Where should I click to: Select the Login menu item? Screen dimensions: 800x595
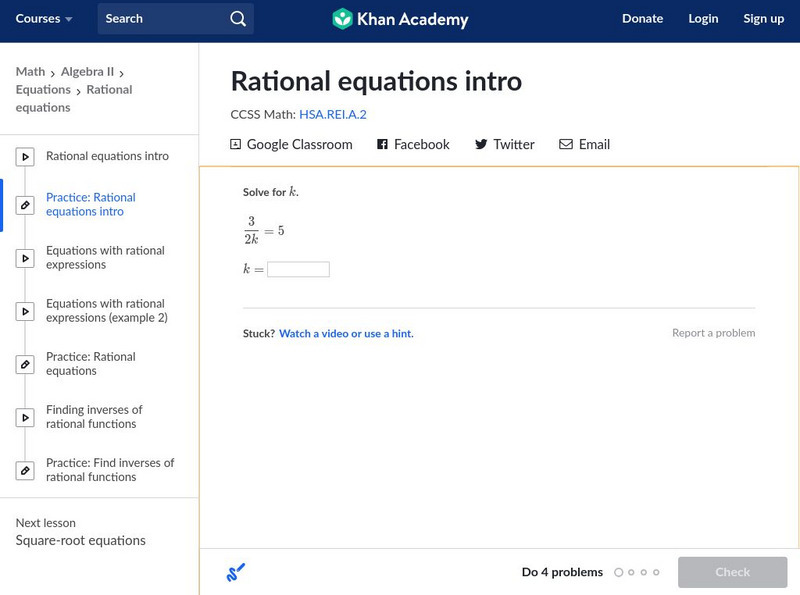[x=703, y=18]
